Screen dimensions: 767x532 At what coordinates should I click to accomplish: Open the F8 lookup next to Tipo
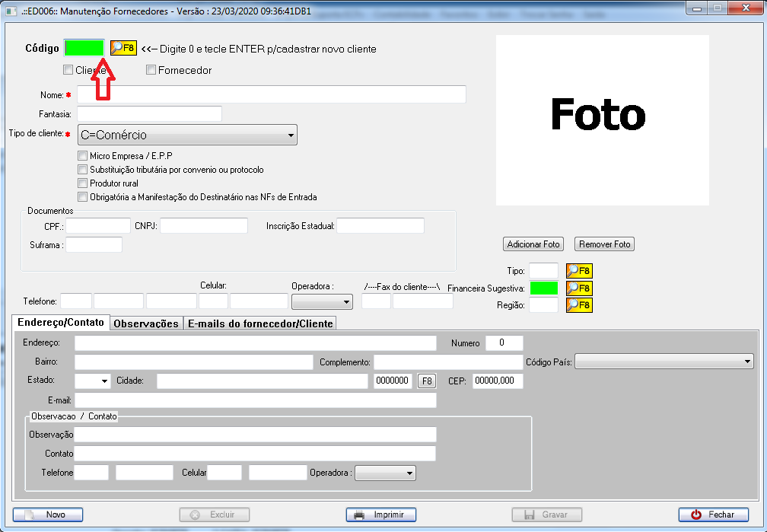point(578,271)
